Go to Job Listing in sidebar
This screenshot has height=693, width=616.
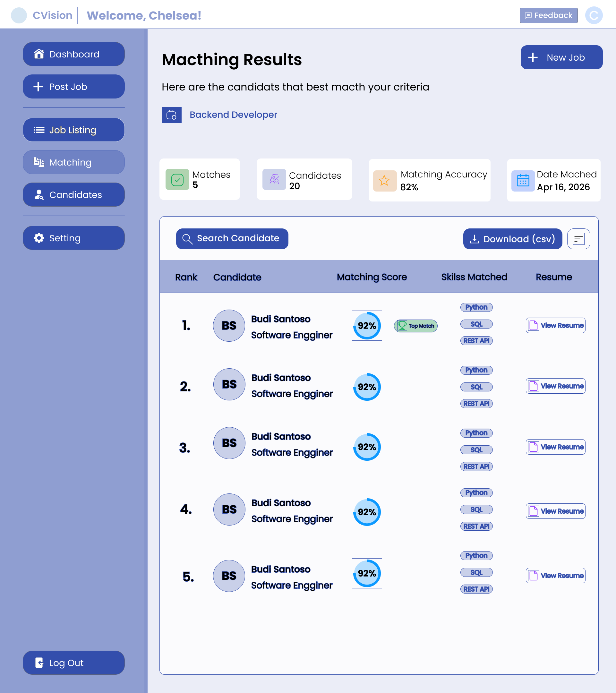coord(73,130)
